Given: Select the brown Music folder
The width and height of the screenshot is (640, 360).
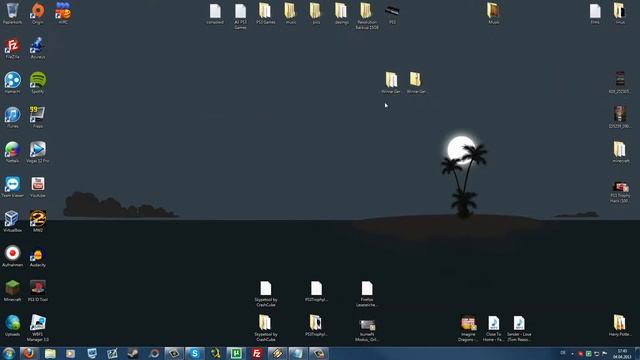Looking at the screenshot, I should click(x=493, y=13).
